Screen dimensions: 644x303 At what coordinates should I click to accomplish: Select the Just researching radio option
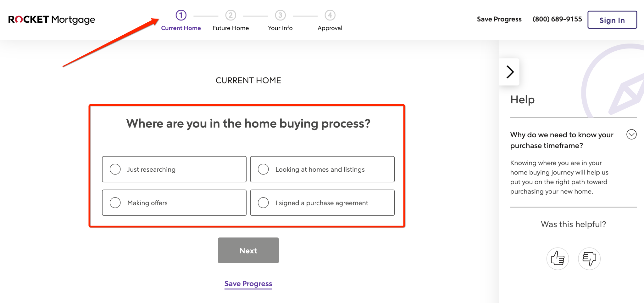(x=115, y=169)
